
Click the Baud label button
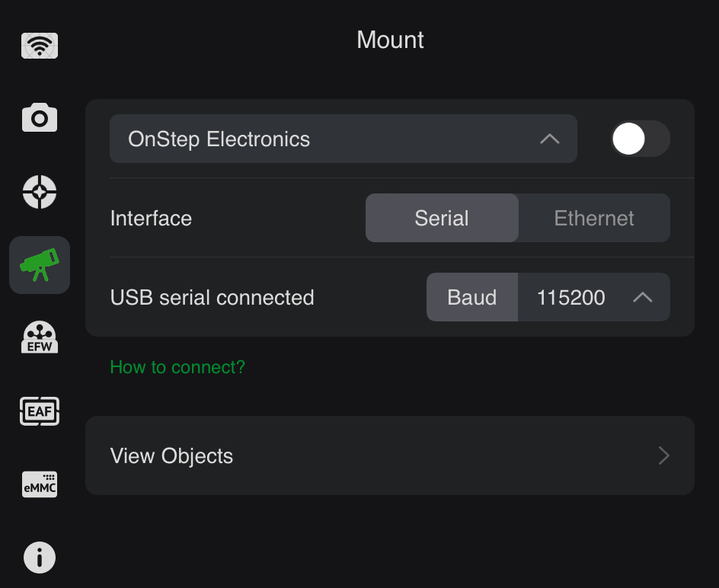click(472, 297)
